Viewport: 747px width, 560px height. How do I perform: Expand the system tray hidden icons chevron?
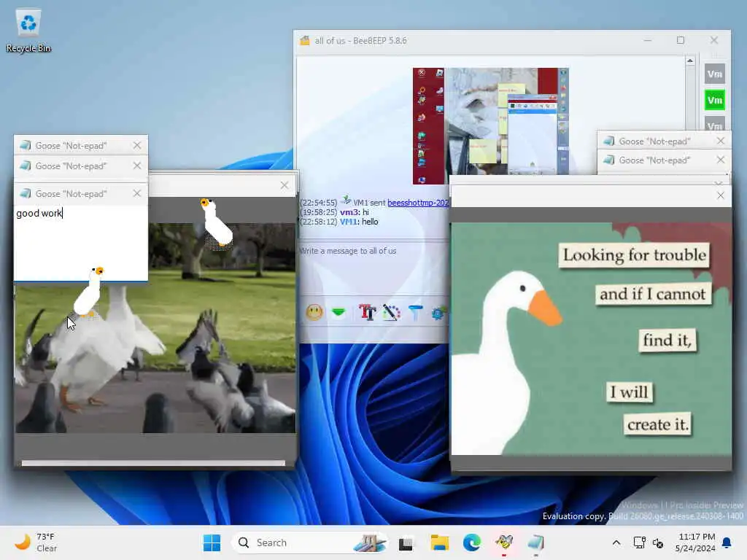[x=616, y=542]
